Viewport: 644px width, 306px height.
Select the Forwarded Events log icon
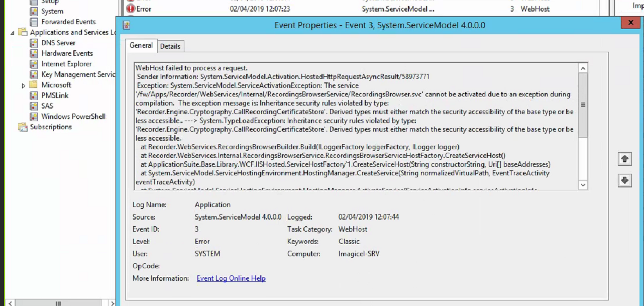tap(34, 22)
